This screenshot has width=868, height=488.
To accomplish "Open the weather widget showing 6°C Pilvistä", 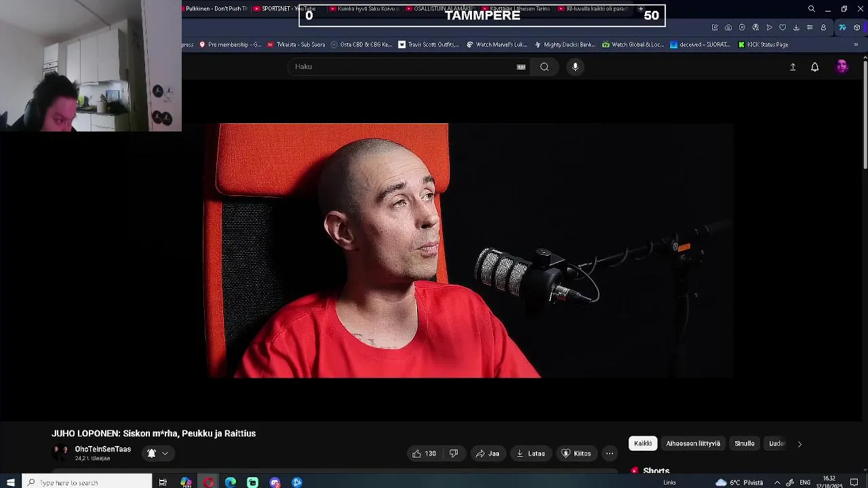I will (739, 483).
